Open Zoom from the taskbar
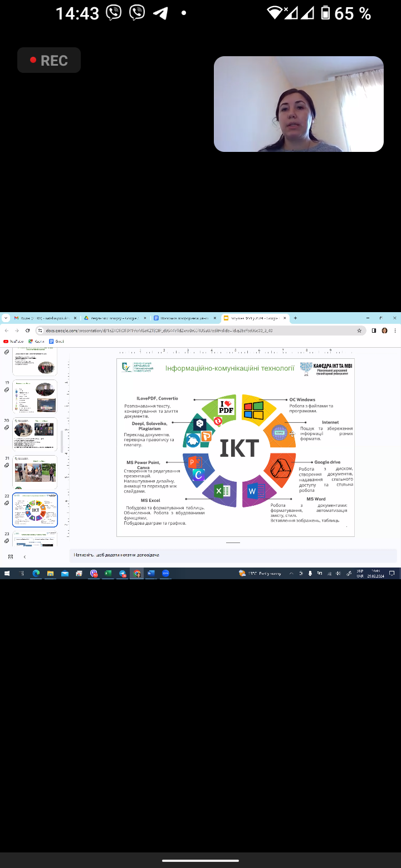The height and width of the screenshot is (868, 401). click(x=165, y=573)
